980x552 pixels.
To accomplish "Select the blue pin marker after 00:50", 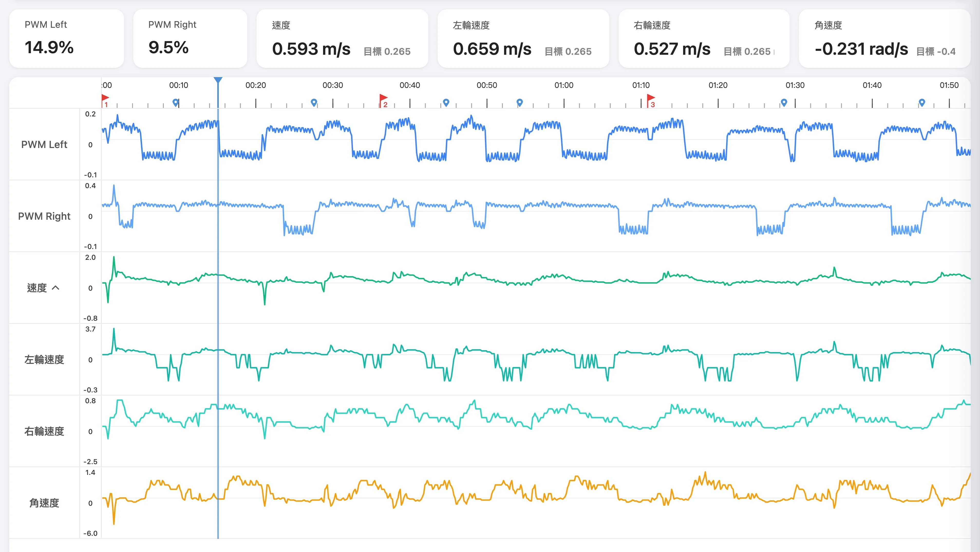I will click(520, 102).
